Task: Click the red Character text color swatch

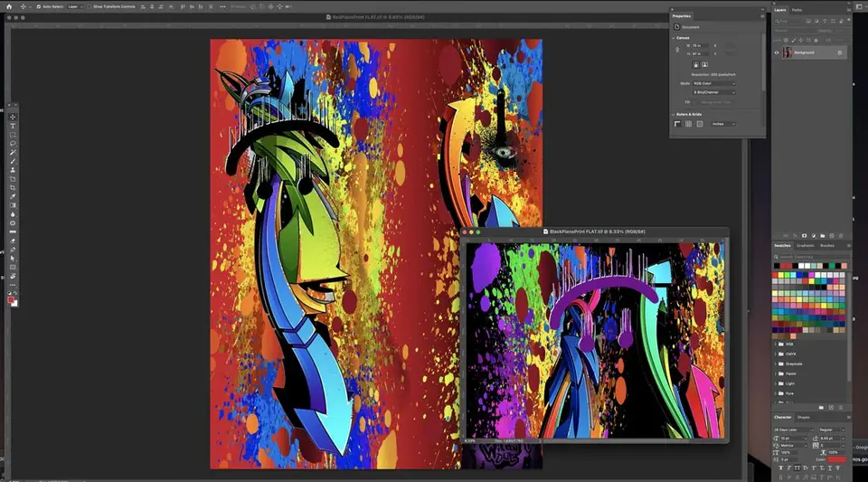Action: [x=836, y=459]
